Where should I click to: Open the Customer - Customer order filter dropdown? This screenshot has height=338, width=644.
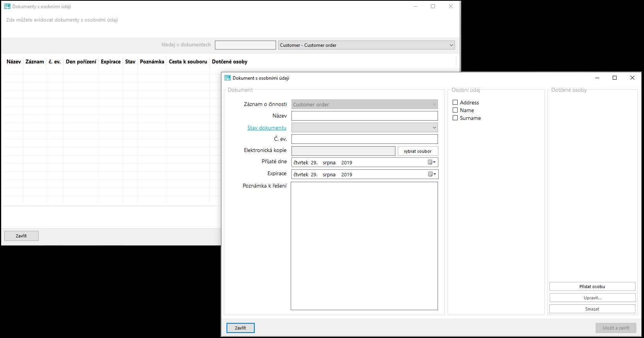tap(366, 45)
